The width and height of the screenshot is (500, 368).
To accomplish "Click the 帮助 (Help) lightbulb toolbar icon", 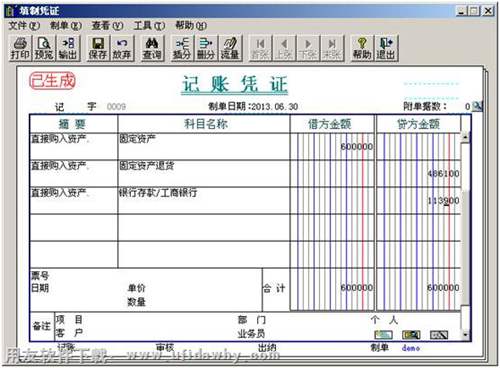I will [x=362, y=48].
